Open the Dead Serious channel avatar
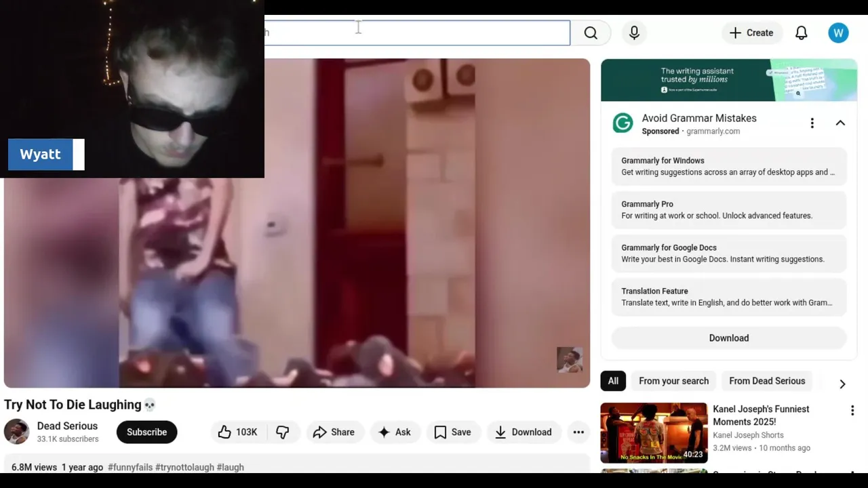The height and width of the screenshot is (488, 868). pos(16,432)
